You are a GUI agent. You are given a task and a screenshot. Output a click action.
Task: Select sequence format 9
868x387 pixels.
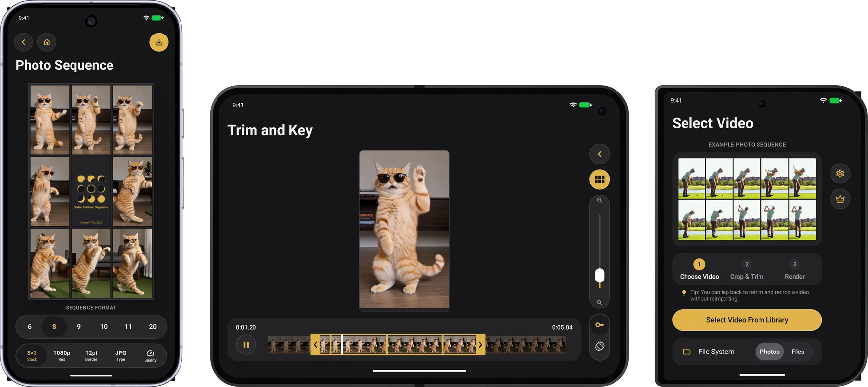pos(79,326)
